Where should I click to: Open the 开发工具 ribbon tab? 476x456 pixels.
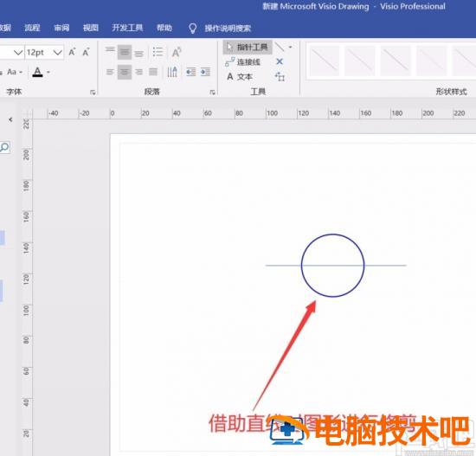(127, 28)
